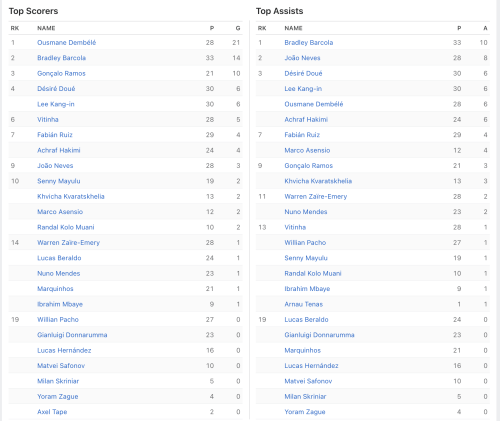Click the G column header in Top Scorers

pos(238,28)
